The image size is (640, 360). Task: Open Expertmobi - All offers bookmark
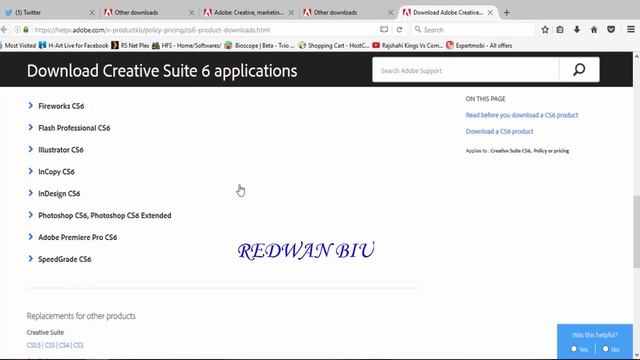[x=479, y=45]
